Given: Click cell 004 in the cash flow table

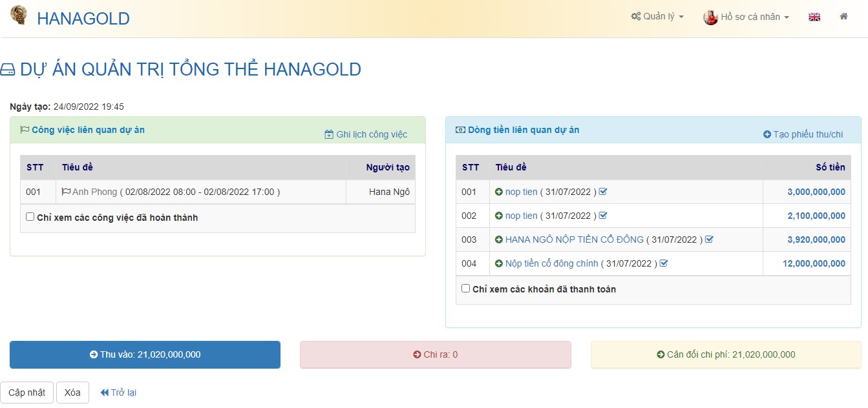Looking at the screenshot, I should point(472,263).
